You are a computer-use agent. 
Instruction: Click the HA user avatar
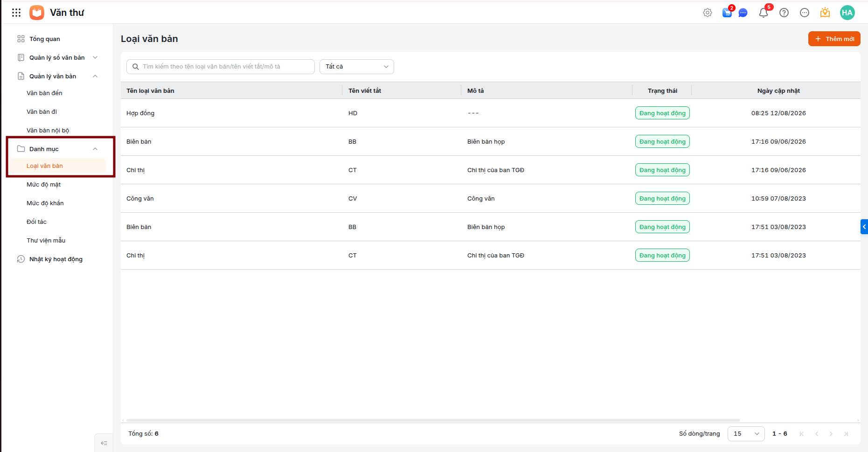pyautogui.click(x=847, y=13)
